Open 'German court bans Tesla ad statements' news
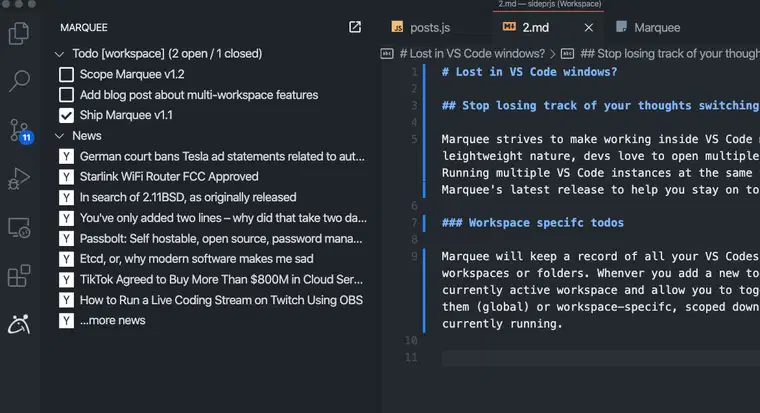This screenshot has height=413, width=760. click(222, 156)
